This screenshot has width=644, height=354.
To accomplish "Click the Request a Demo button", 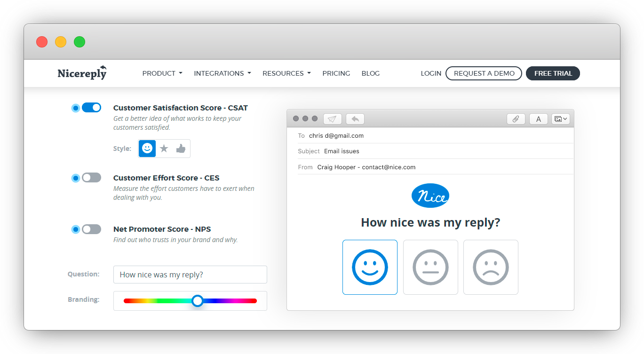I will 484,73.
